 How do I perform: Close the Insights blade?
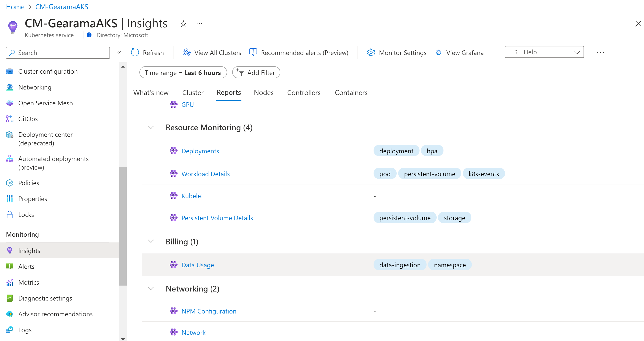pyautogui.click(x=638, y=24)
